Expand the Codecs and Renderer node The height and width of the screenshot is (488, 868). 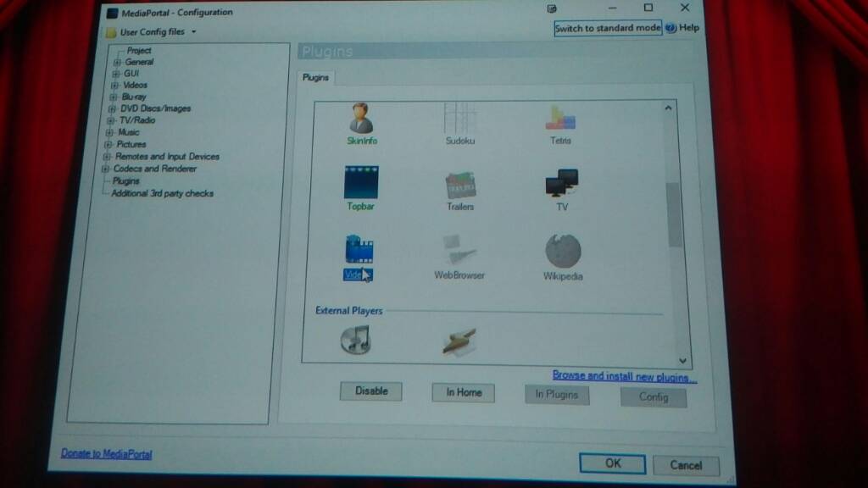click(105, 169)
